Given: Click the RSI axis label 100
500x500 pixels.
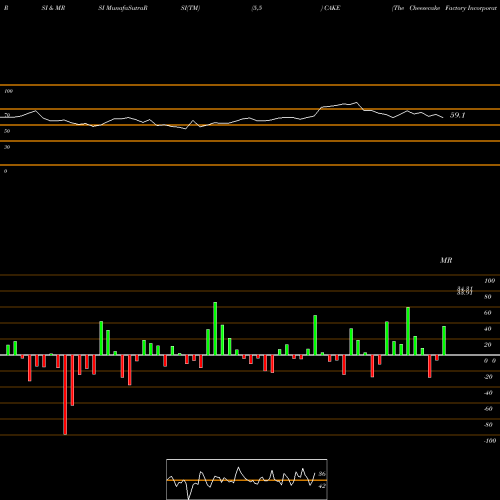Looking at the screenshot, I should [x=8, y=91].
